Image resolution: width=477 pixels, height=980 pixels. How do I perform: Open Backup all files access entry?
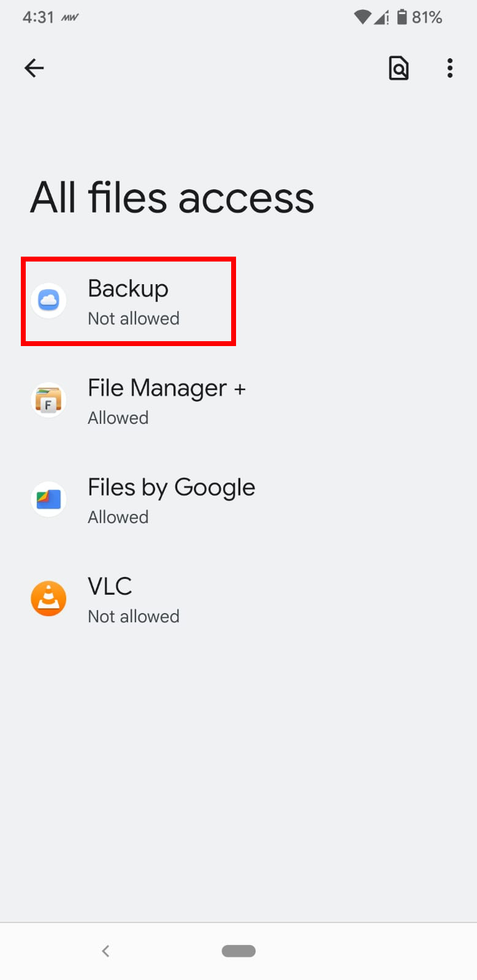tap(238, 301)
